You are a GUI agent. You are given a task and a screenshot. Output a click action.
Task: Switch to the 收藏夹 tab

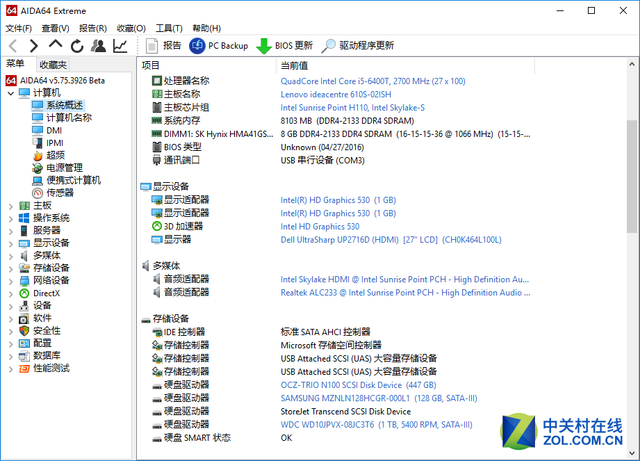[53, 65]
